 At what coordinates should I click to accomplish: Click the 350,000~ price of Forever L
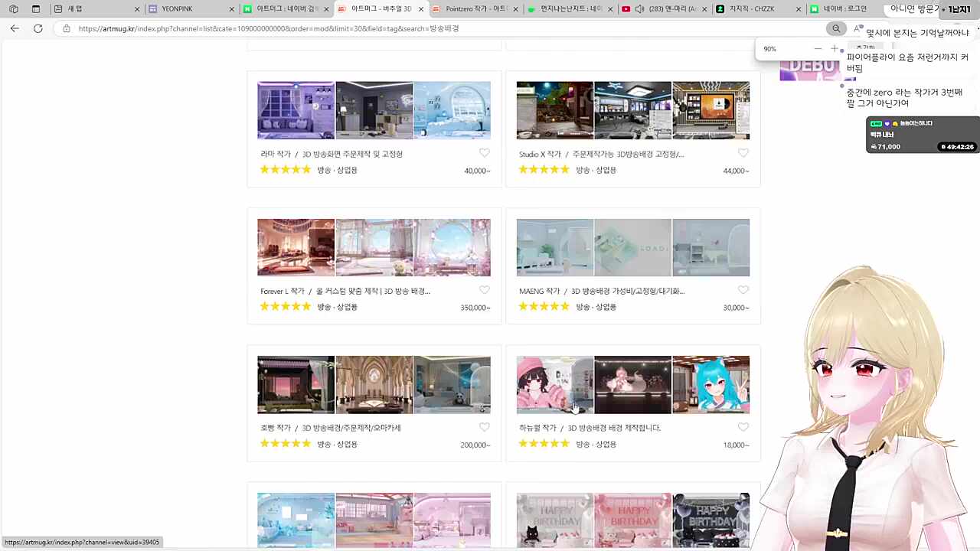[x=475, y=308]
